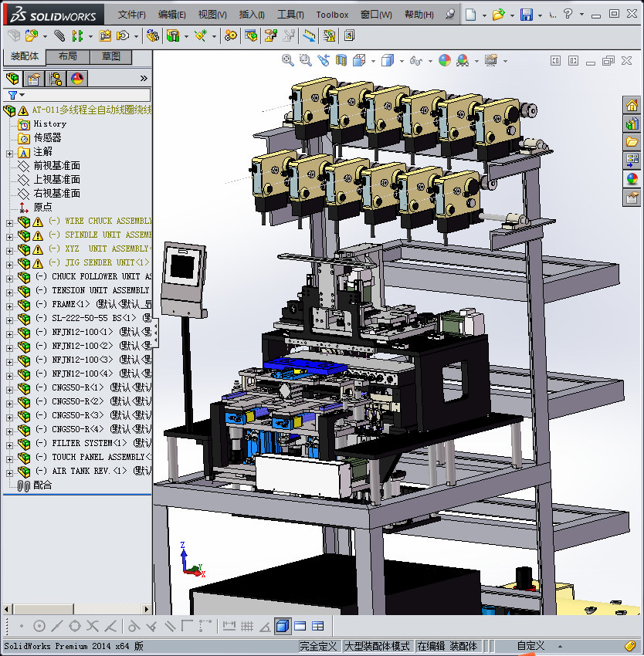Toggle the circle sketch tool at bottom

point(39,626)
